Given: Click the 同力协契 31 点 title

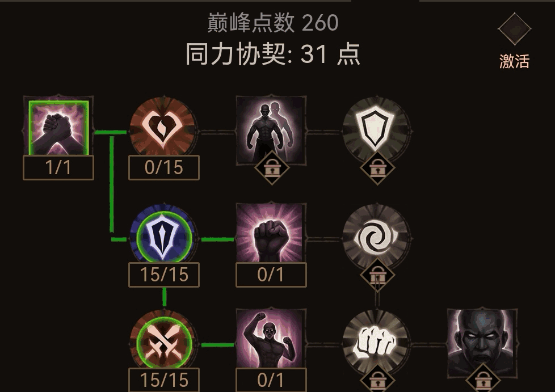Looking at the screenshot, I should coord(272,54).
